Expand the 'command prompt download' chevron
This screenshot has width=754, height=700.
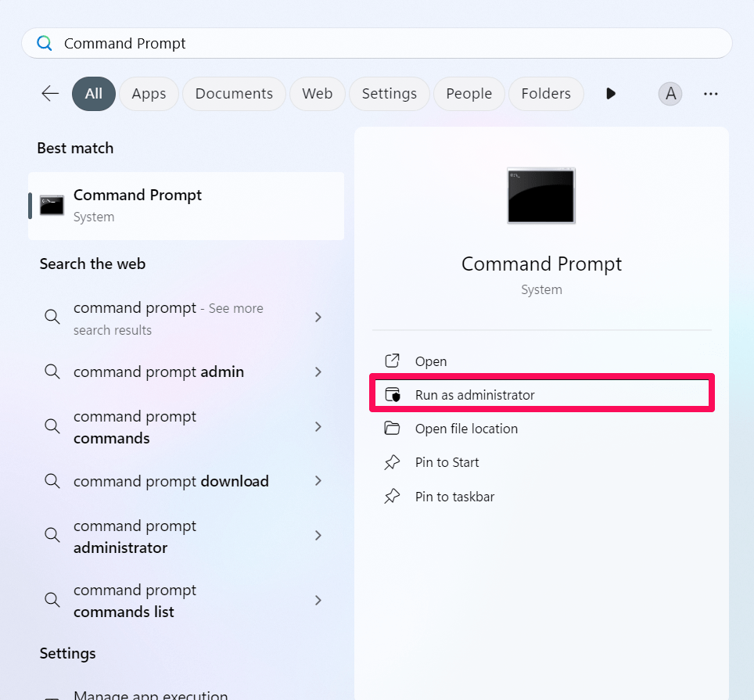(318, 481)
